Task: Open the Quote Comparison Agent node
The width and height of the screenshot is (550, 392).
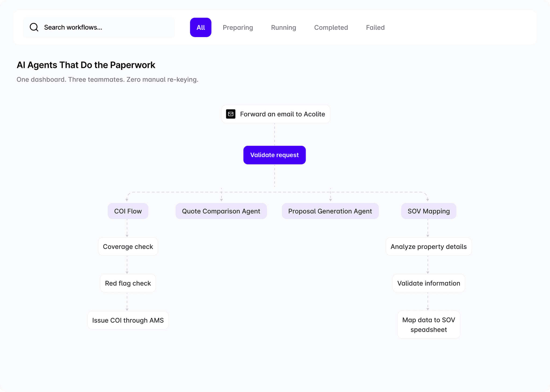Action: (221, 211)
